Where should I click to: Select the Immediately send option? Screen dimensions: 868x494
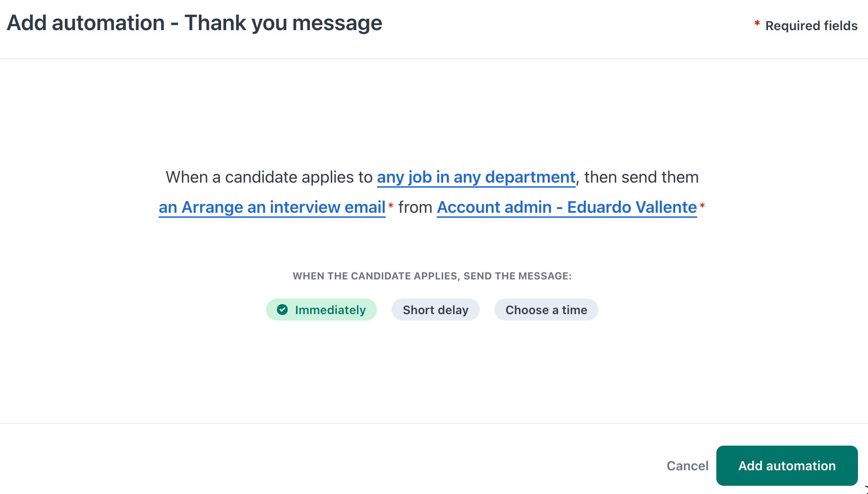pos(321,310)
